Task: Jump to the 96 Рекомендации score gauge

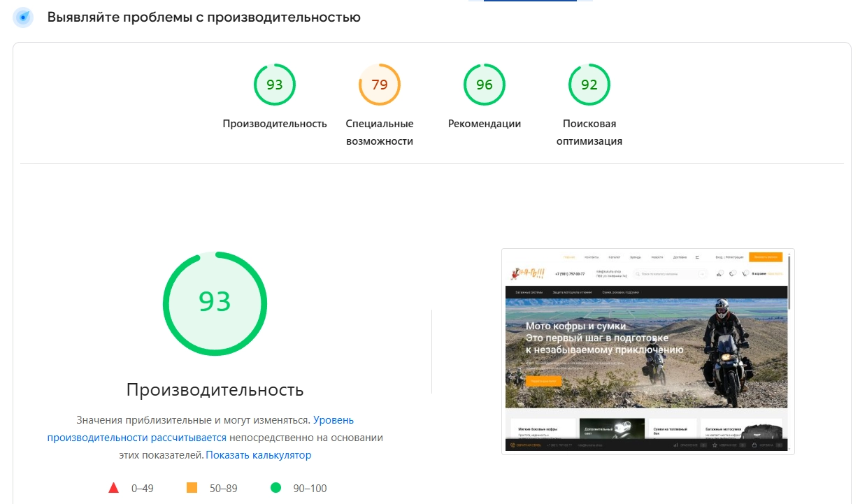Action: click(485, 85)
